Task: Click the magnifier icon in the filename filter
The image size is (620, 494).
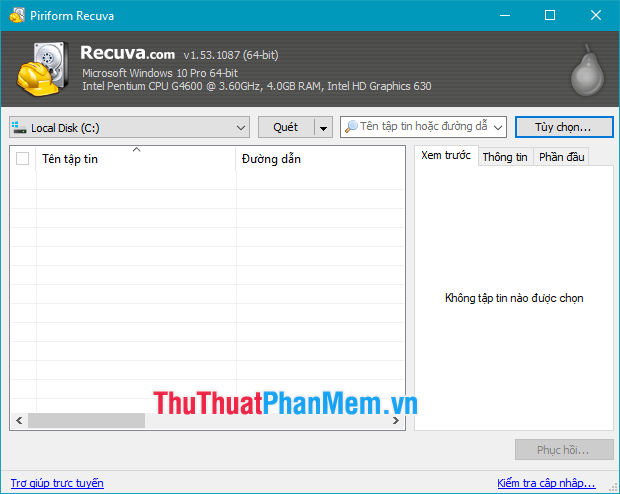Action: (351, 127)
